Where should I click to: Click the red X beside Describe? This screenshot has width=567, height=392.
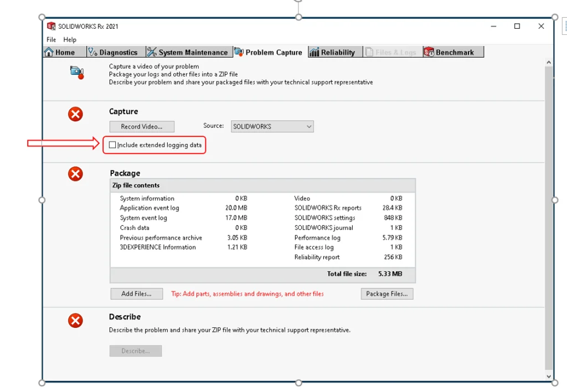point(75,320)
